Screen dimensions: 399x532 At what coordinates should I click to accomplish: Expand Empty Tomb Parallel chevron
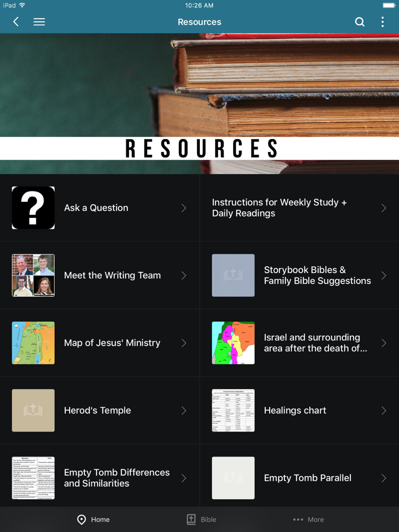pyautogui.click(x=383, y=478)
